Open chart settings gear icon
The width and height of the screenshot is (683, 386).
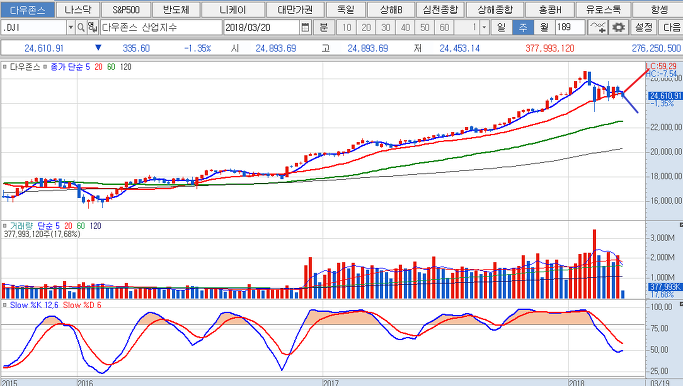(x=618, y=27)
